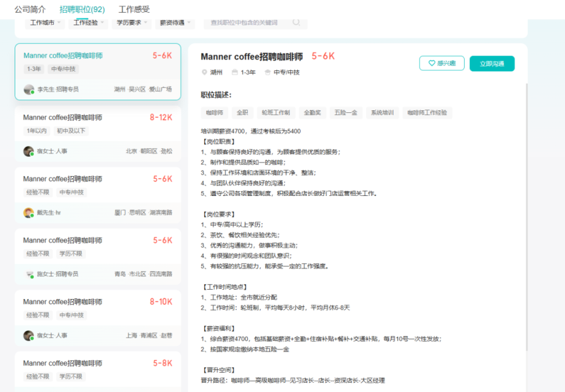Image resolution: width=565 pixels, height=392 pixels.
Task: Click 初中及以下 tag on 北京 card
Action: point(71,131)
